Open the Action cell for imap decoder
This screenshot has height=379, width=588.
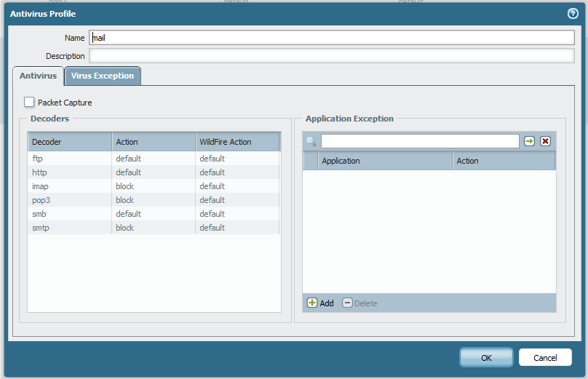pos(154,186)
